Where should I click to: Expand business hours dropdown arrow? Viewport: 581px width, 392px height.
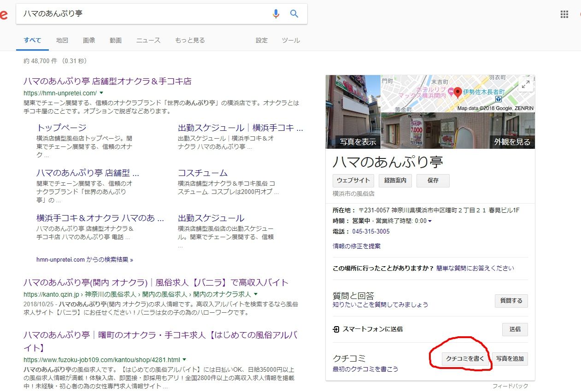coord(430,222)
